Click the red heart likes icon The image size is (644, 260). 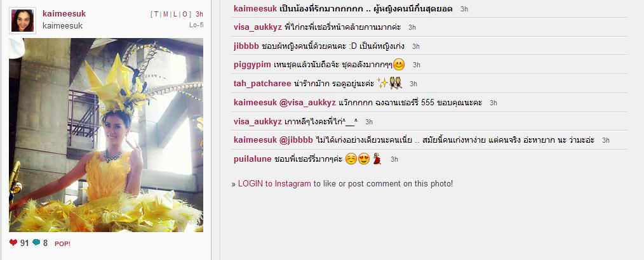13,243
